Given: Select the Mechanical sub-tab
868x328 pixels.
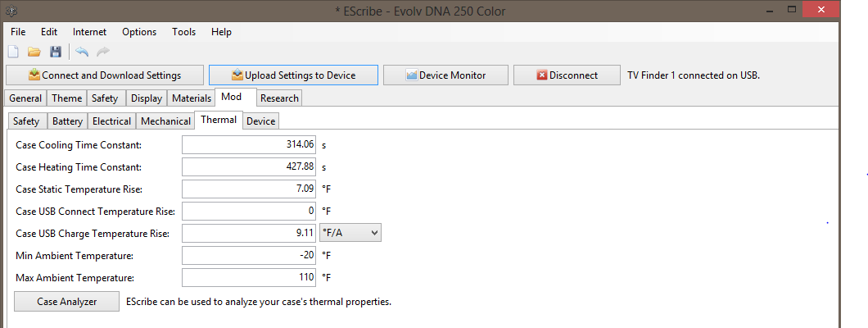Looking at the screenshot, I should [x=165, y=121].
